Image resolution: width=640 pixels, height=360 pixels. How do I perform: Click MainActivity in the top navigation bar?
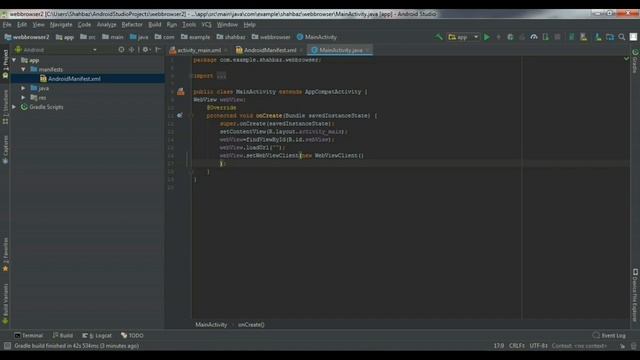tap(317, 37)
